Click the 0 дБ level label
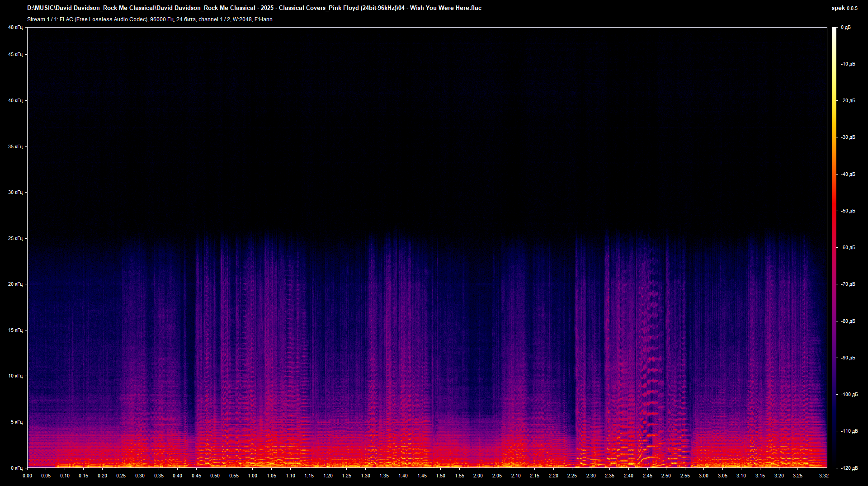This screenshot has height=486, width=868. (846, 28)
